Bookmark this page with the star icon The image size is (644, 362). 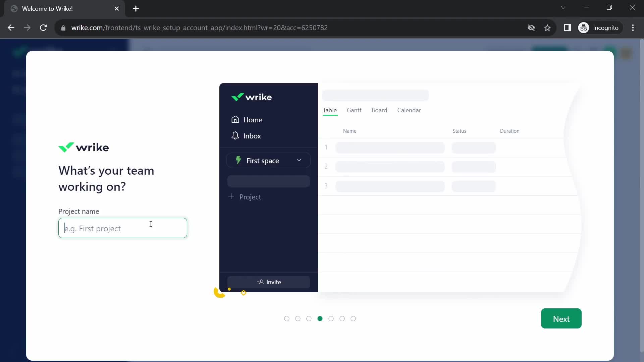point(548,28)
